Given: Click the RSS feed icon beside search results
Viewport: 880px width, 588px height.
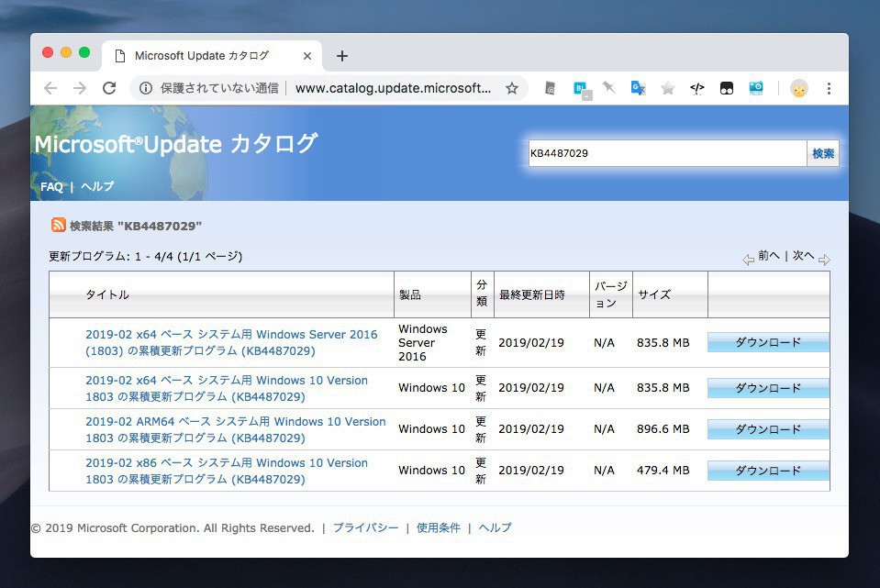Looking at the screenshot, I should [59, 225].
